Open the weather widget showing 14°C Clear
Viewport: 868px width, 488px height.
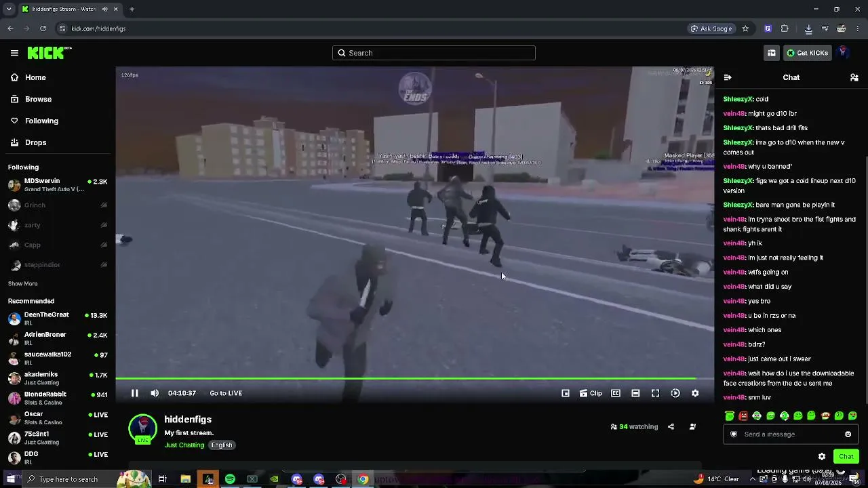point(717,479)
